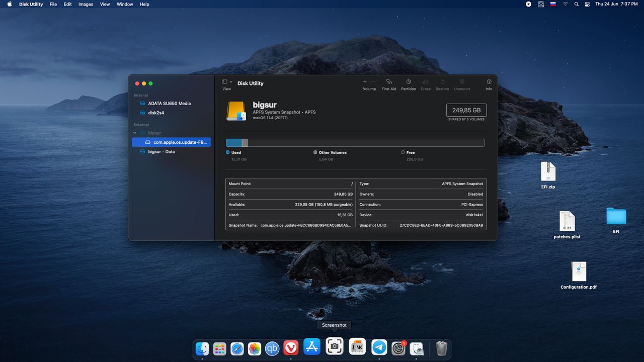Click the Free legend swatch
Image resolution: width=644 pixels, height=362 pixels.
tap(403, 152)
